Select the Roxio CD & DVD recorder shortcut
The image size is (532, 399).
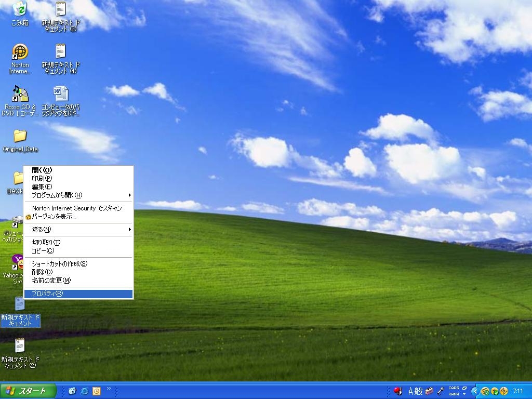click(20, 94)
